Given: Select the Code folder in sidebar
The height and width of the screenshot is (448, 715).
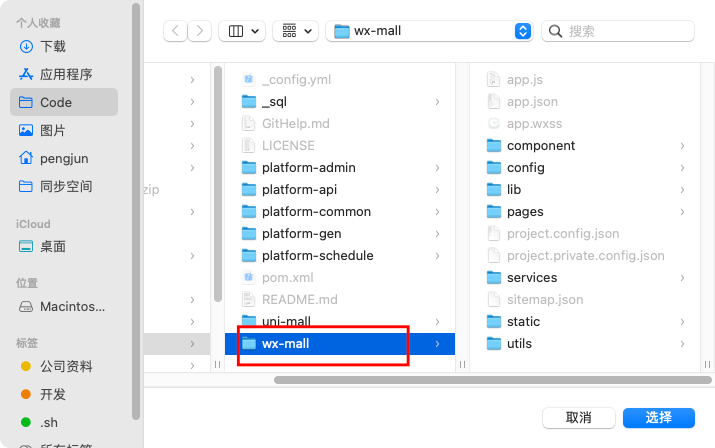Looking at the screenshot, I should pyautogui.click(x=63, y=102).
